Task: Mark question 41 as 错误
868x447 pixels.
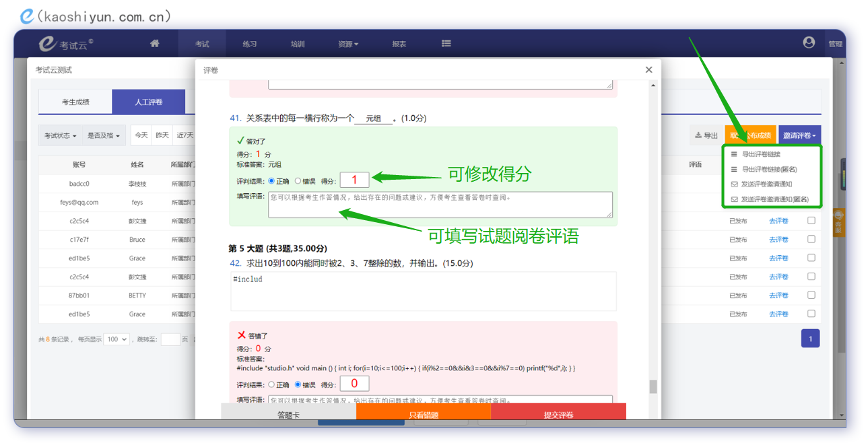Action: tap(298, 181)
